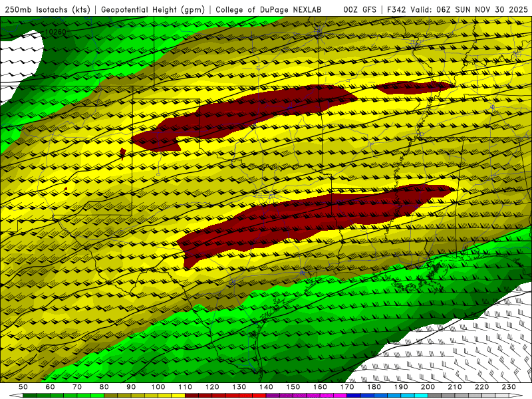Click the darkest green swatch below 50
This screenshot has width=532, height=399.
30,395
